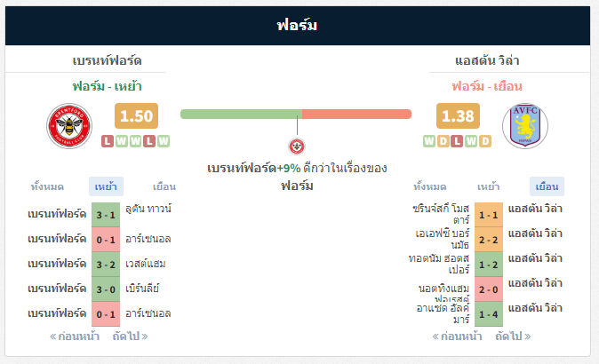Click Aston Villa's last yellow D form badge
599x364 pixels.
(484, 141)
